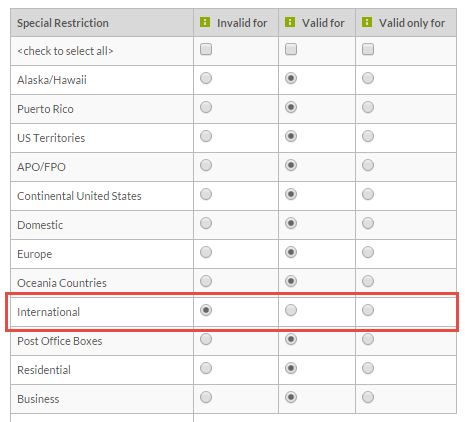Set Domestic to Valid only for
Screen dimensions: 465x422
[x=368, y=223]
